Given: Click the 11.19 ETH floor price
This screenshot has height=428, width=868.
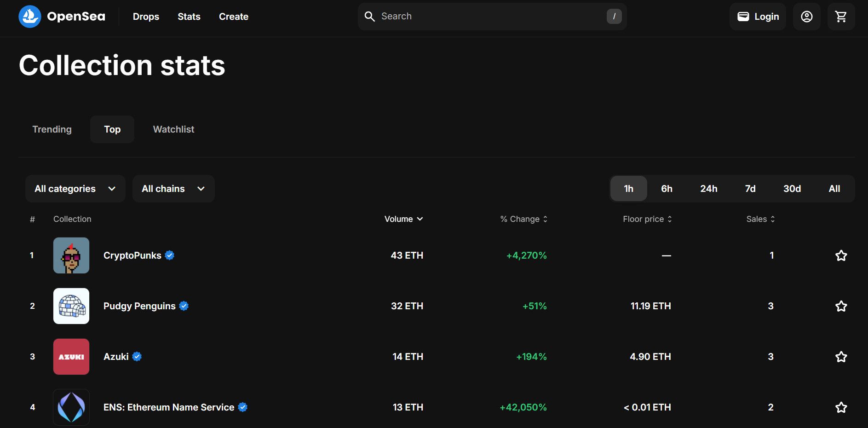Looking at the screenshot, I should pos(651,306).
